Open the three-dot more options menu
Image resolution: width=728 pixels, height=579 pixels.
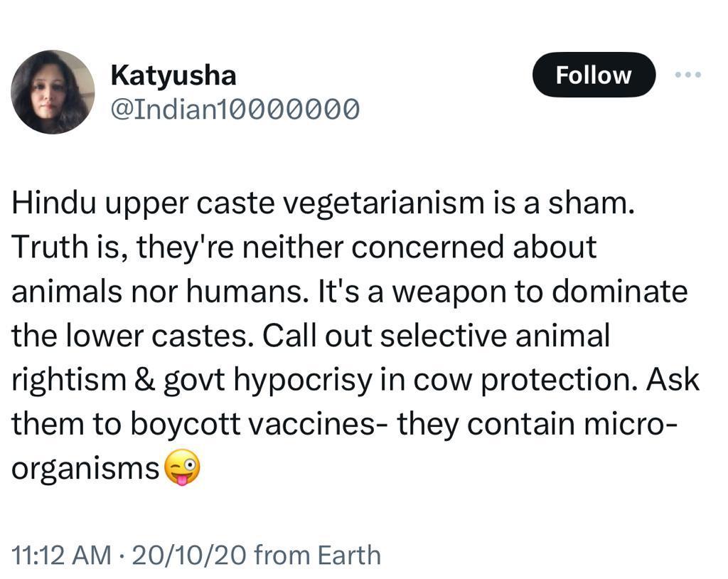(687, 75)
